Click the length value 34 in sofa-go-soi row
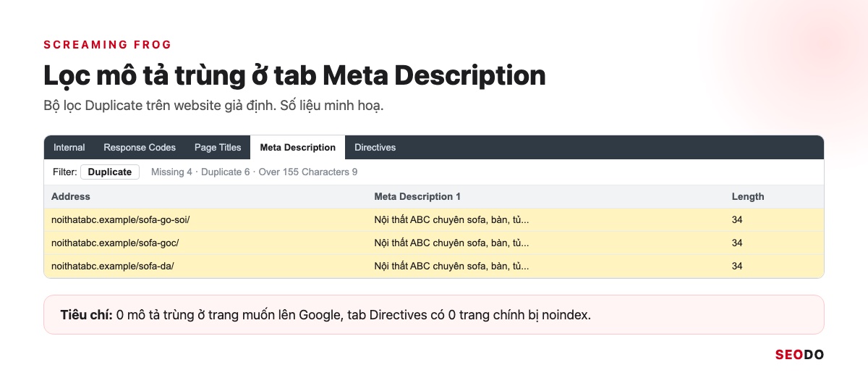Screen dimensions: 868x378 coord(737,219)
